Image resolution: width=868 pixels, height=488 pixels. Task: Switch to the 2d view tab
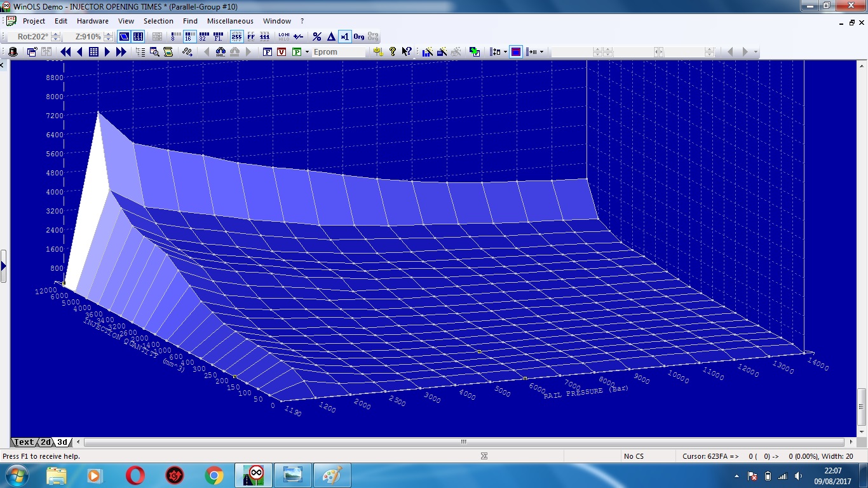46,442
